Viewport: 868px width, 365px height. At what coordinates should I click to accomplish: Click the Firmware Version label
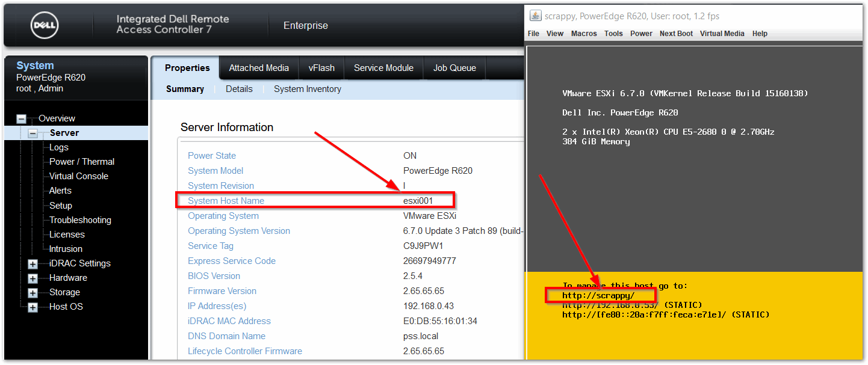pyautogui.click(x=222, y=291)
